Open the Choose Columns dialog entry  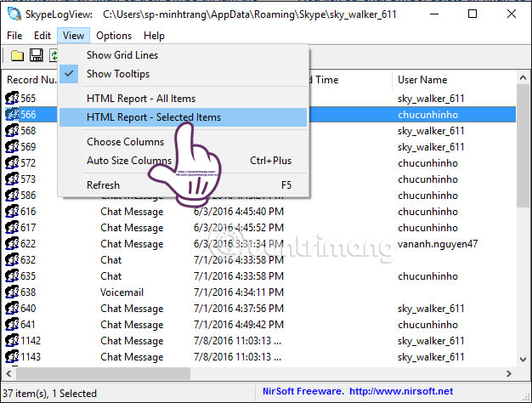184,142
